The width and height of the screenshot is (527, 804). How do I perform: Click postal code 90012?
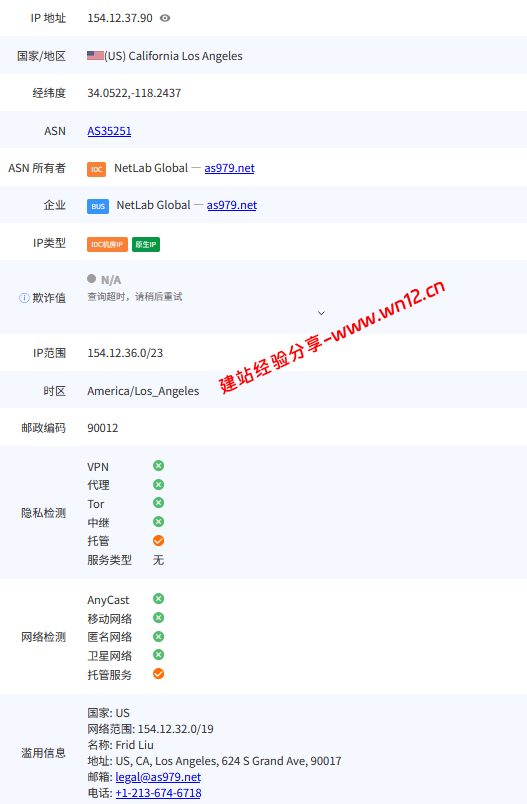pos(103,428)
